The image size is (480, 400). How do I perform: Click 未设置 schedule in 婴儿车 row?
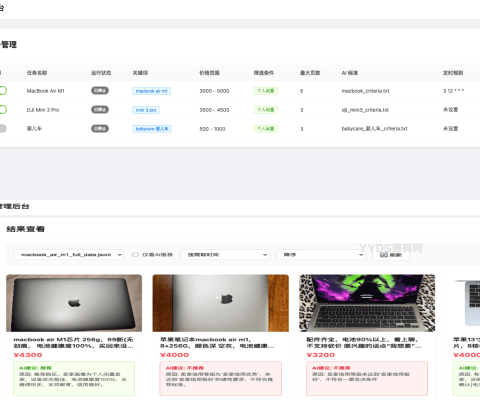[x=451, y=129]
